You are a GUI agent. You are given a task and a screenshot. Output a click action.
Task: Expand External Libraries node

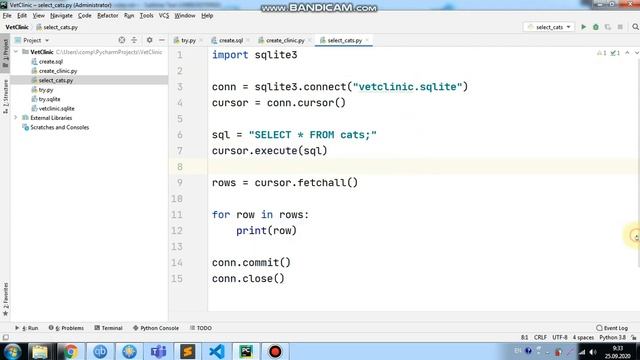click(16, 118)
